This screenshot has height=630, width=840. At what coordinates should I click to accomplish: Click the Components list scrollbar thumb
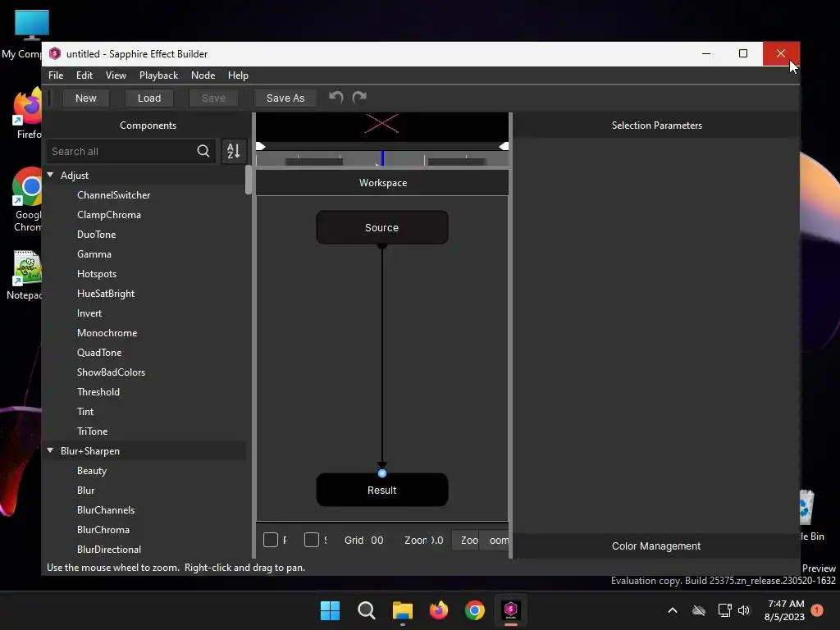(x=249, y=180)
